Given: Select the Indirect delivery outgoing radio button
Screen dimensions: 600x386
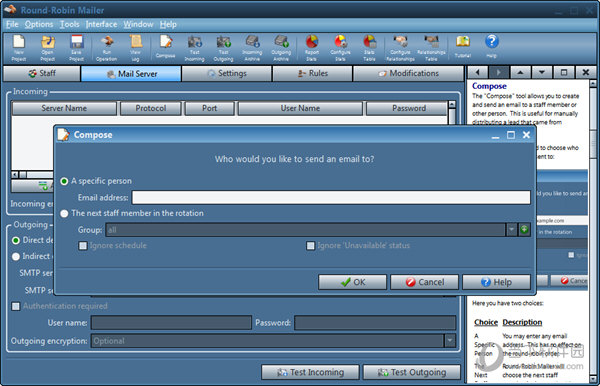Looking at the screenshot, I should click(16, 256).
